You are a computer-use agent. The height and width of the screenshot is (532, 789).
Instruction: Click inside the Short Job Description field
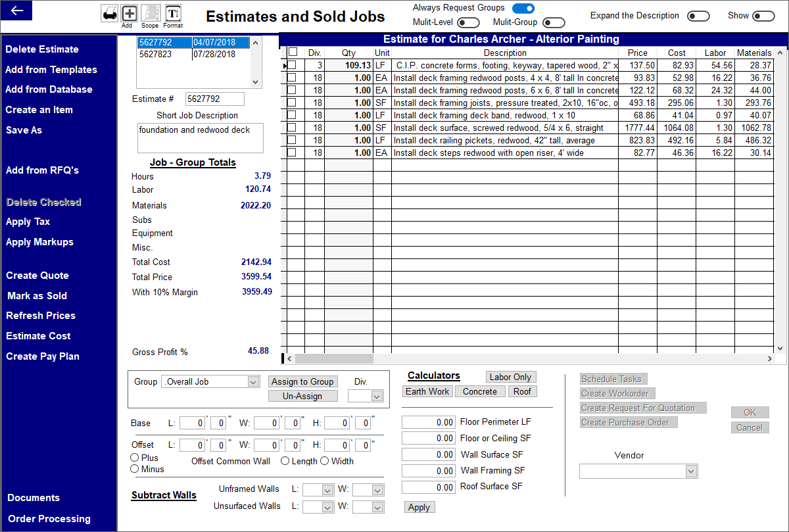[199, 137]
